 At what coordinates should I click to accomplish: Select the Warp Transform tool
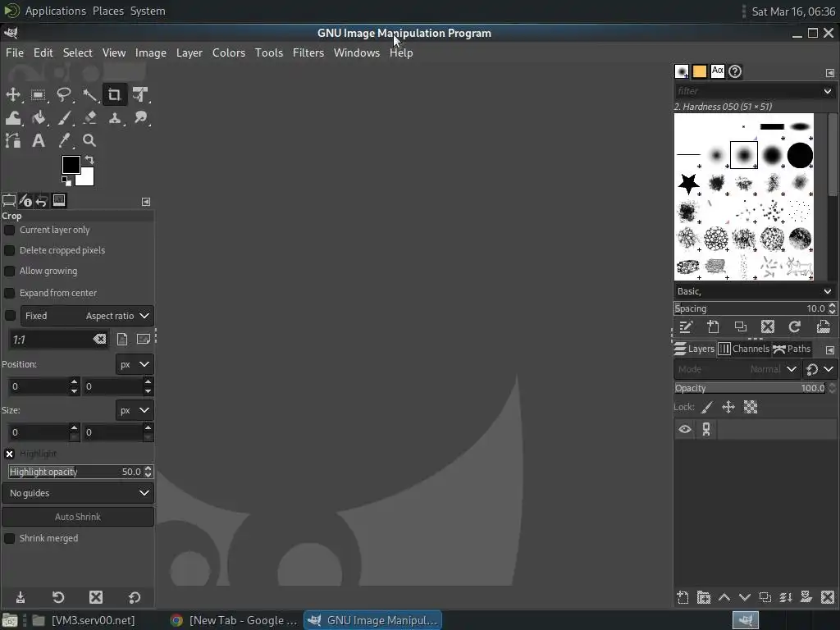point(13,118)
